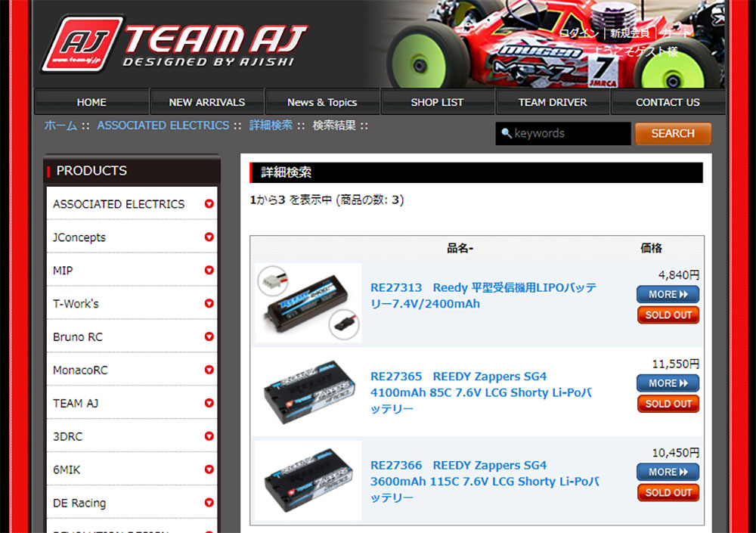The height and width of the screenshot is (533, 756).
Task: Open the RE27366 REEDY Zappers SG4 link
Action: [485, 481]
